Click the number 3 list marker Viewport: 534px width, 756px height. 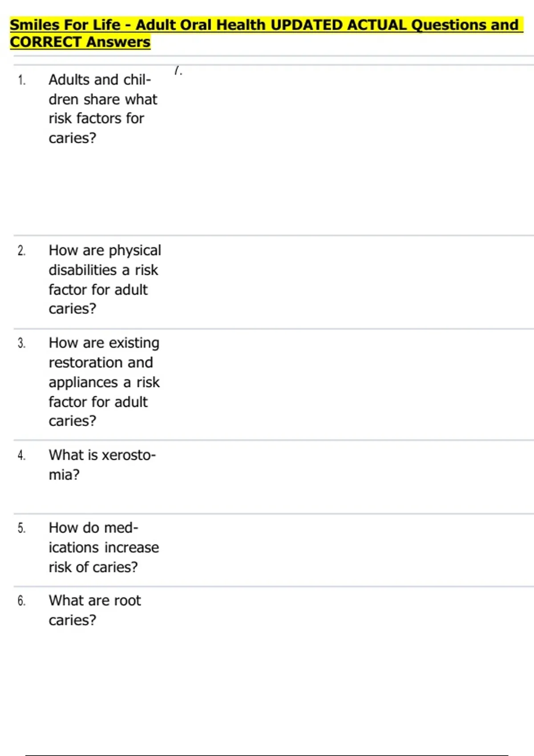[x=22, y=343]
